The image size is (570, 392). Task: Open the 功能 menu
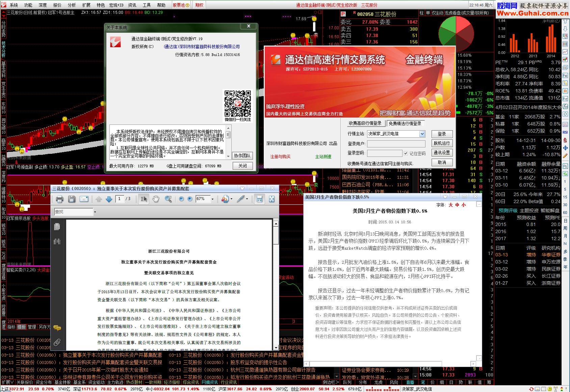pos(28,5)
